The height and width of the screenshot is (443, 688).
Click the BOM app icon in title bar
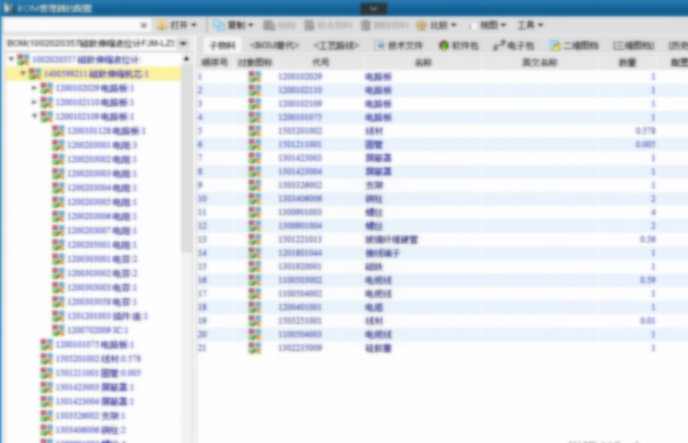(8, 8)
